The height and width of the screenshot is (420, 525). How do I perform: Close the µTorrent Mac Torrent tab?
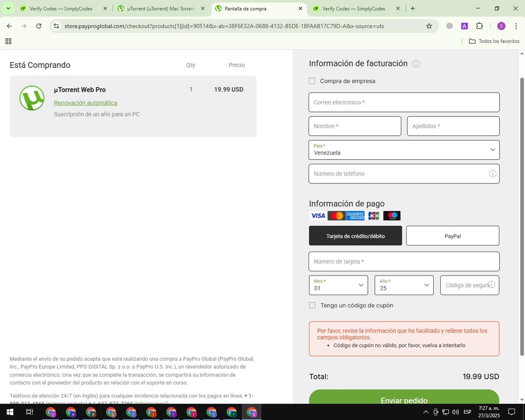click(203, 8)
